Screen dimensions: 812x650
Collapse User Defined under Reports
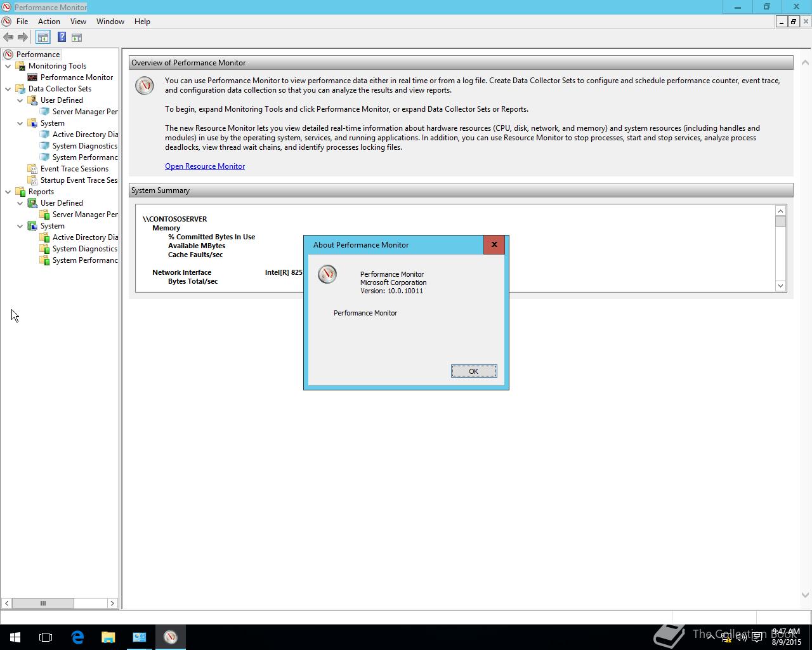20,203
